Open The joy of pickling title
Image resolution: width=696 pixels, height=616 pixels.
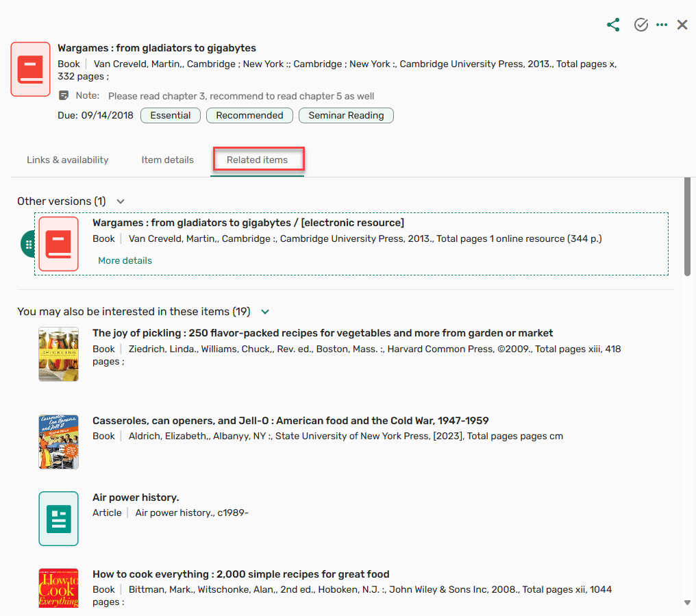tap(323, 333)
